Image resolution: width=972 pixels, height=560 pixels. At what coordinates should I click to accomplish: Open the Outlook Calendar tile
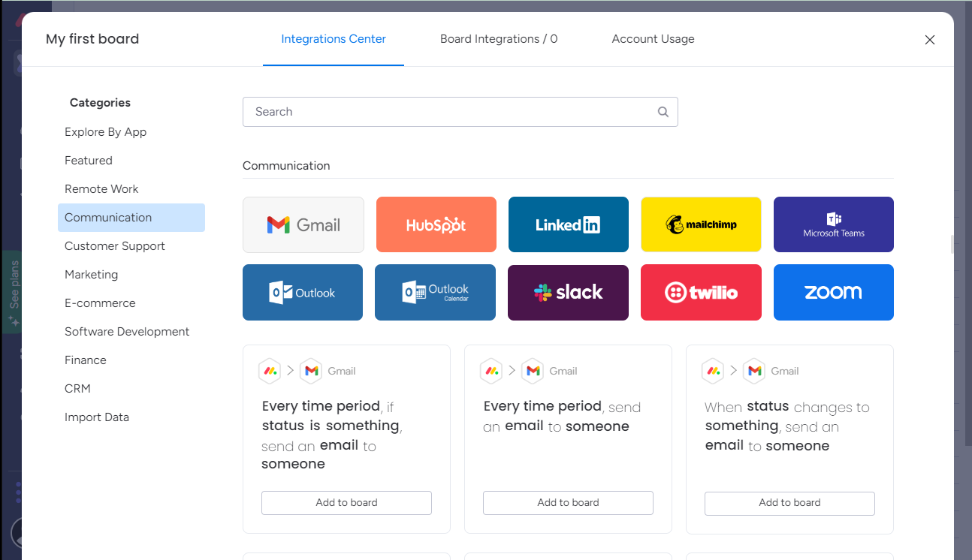click(436, 292)
